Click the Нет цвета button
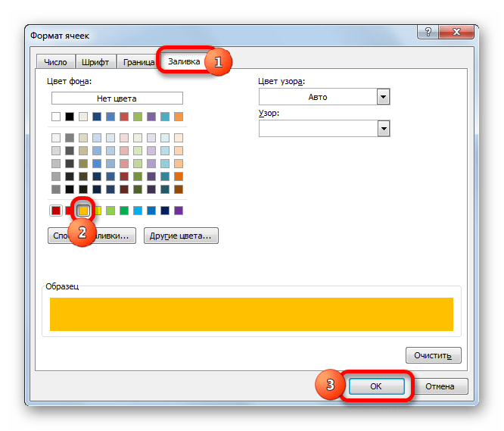Viewport: 504px width, 431px height. (x=117, y=98)
